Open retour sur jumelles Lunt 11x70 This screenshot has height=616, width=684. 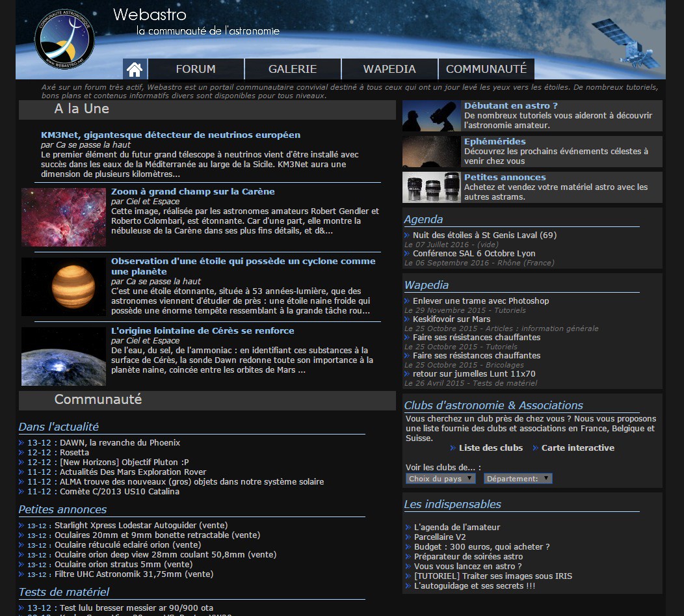pyautogui.click(x=474, y=374)
